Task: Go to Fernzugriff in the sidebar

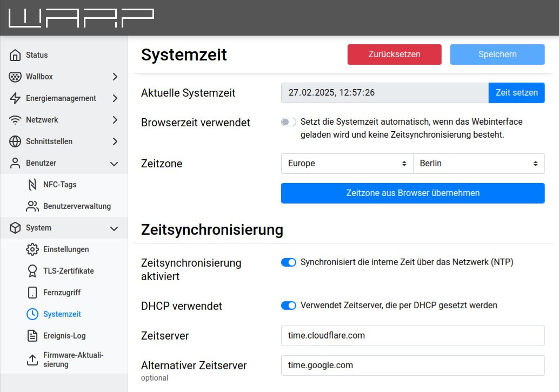Action: (x=62, y=293)
